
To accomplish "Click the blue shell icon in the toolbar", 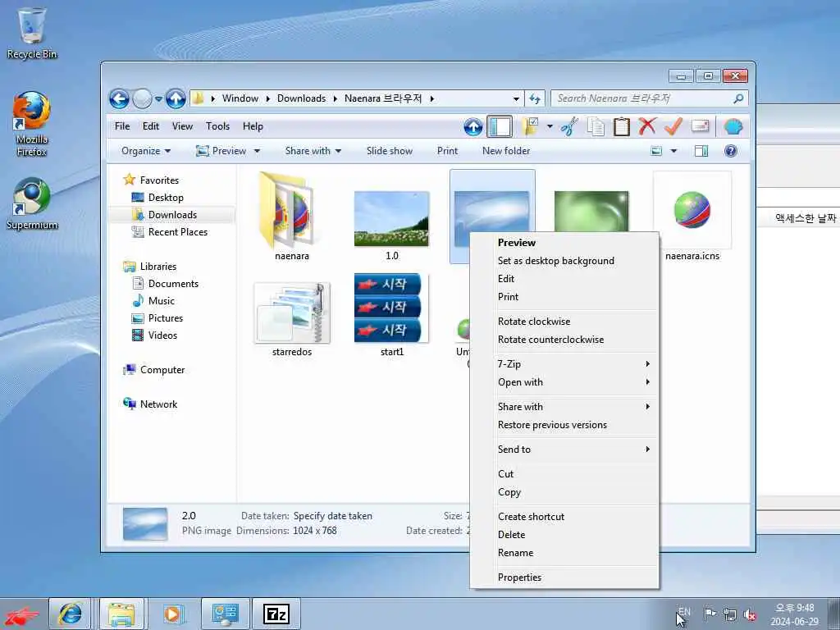I will 733,127.
